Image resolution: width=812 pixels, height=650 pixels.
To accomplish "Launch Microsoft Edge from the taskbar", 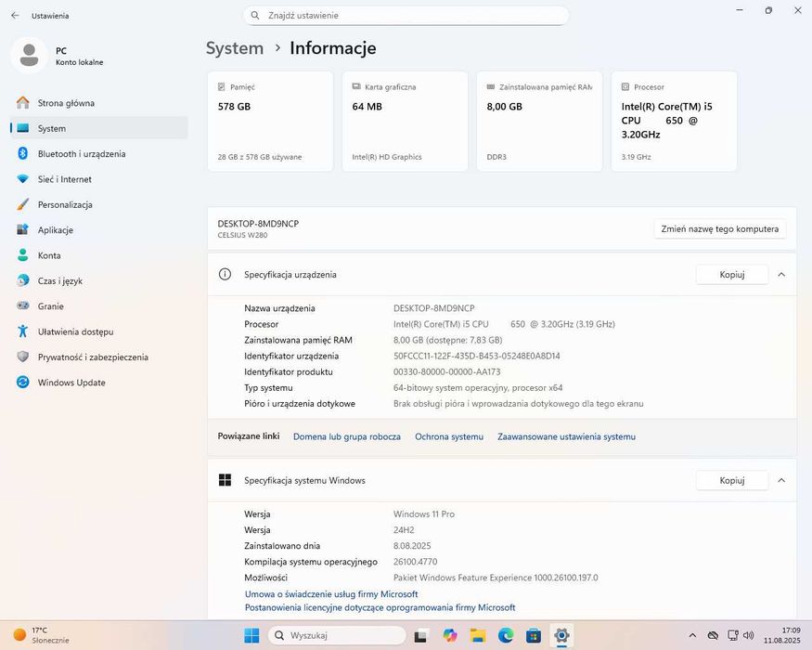I will (506, 635).
